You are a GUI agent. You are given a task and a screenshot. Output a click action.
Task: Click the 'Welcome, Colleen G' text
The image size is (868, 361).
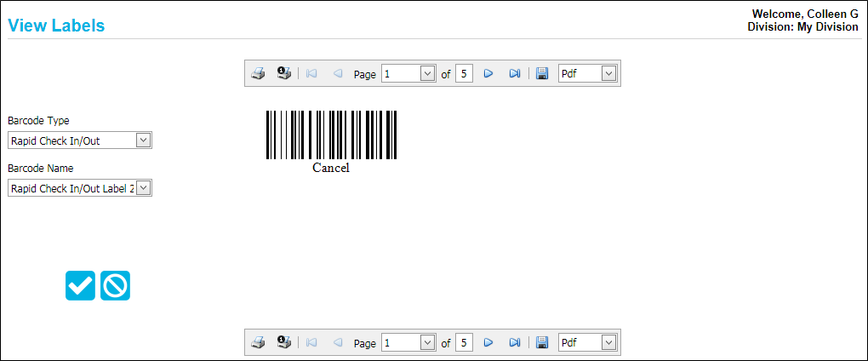pyautogui.click(x=805, y=14)
